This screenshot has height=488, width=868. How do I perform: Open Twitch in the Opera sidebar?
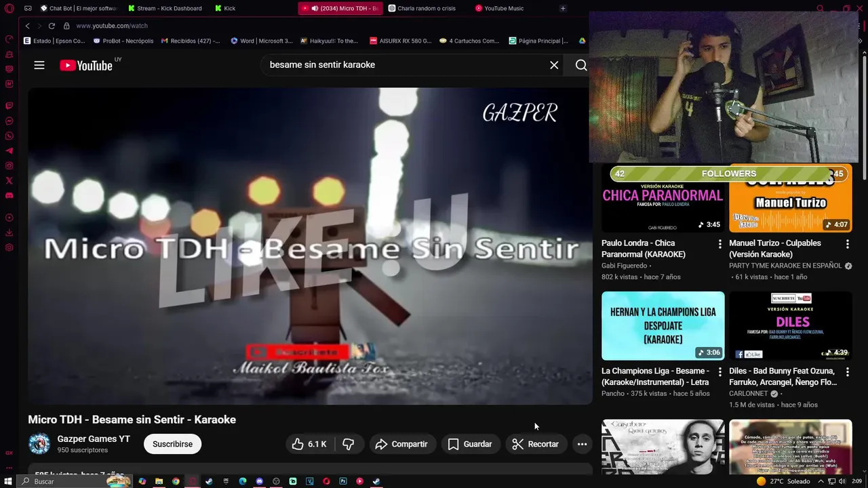[x=9, y=106]
